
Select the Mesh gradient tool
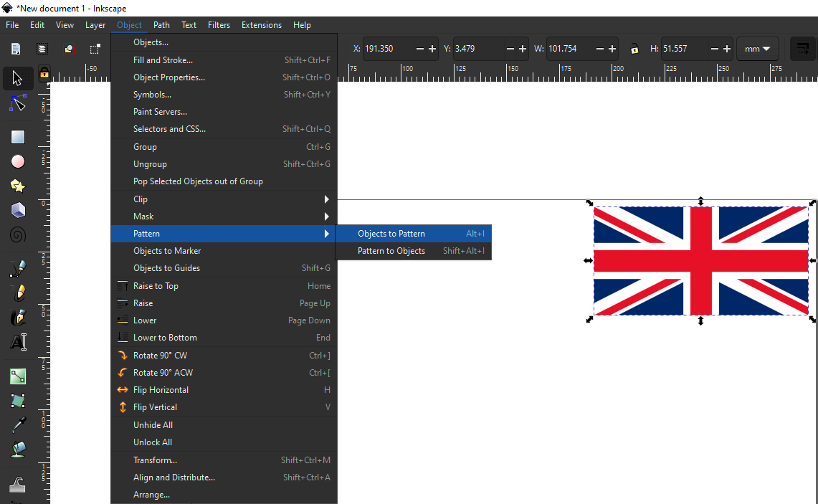[18, 401]
